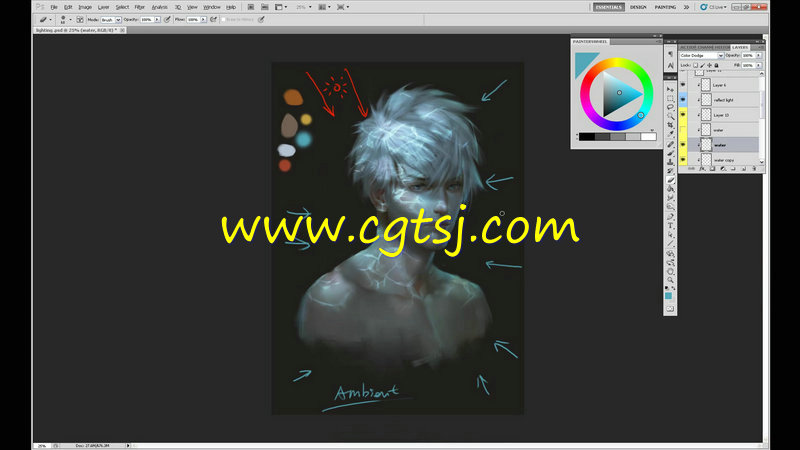Select the Healing Brush tool
The image size is (800, 450).
click(670, 144)
